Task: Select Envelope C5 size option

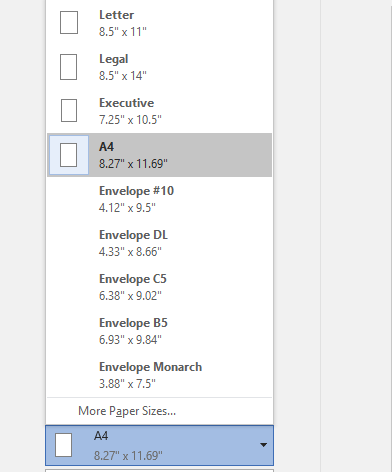Action: (x=159, y=287)
